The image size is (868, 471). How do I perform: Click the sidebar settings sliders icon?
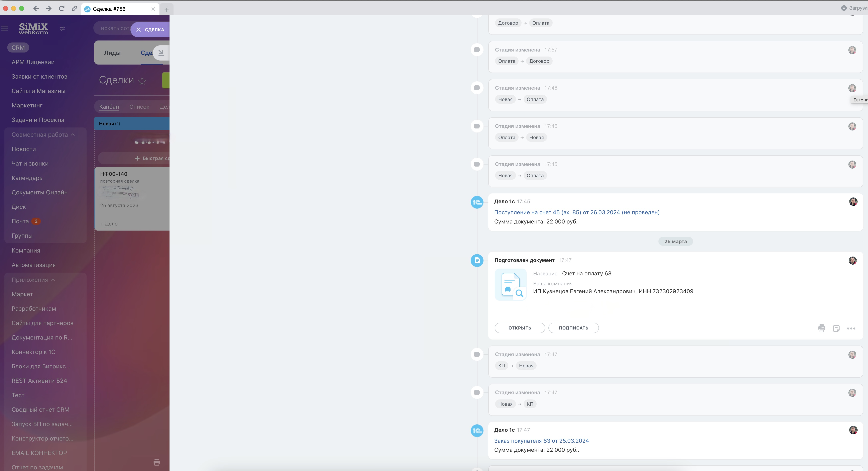coord(62,29)
